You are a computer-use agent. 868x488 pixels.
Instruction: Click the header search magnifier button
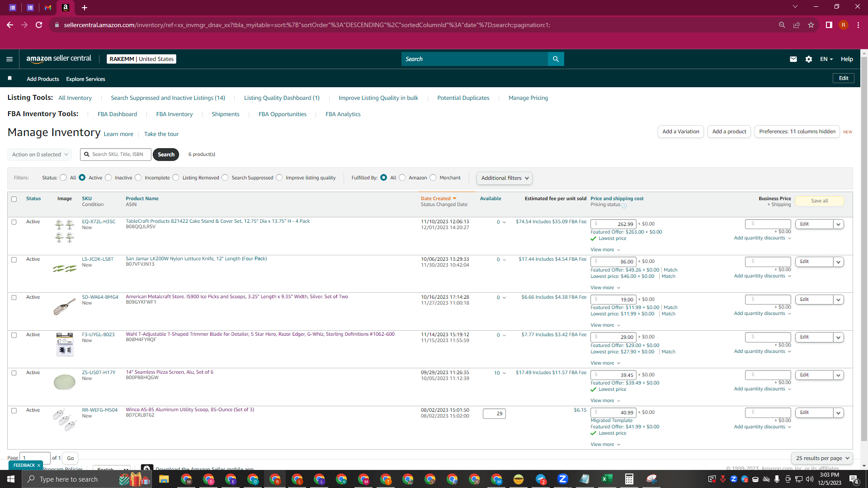(x=556, y=59)
